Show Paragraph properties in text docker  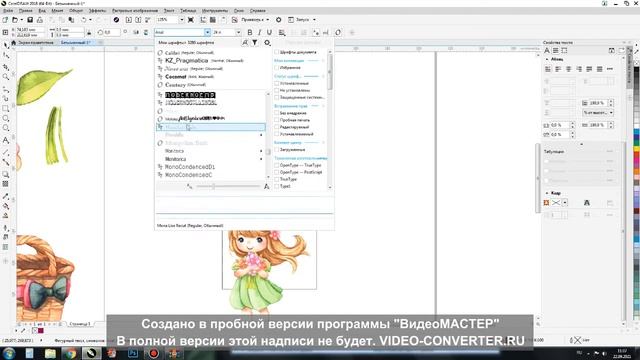(x=556, y=51)
